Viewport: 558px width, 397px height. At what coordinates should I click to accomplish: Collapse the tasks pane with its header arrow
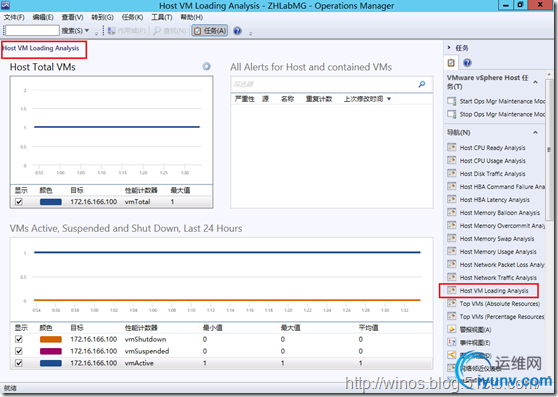tap(449, 47)
